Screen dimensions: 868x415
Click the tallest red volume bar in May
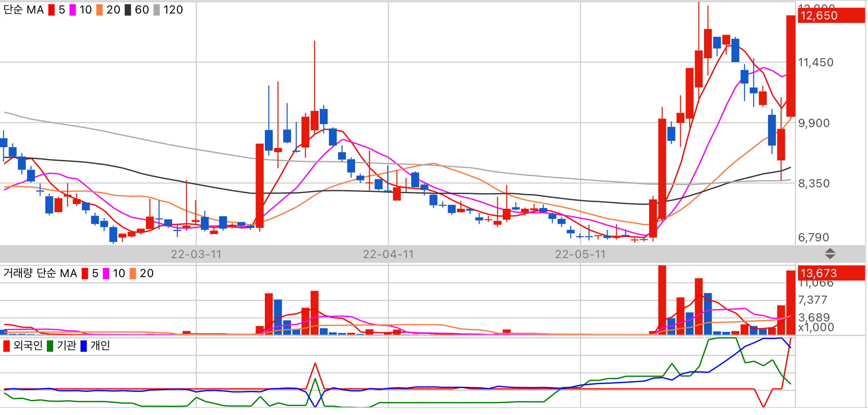(662, 300)
